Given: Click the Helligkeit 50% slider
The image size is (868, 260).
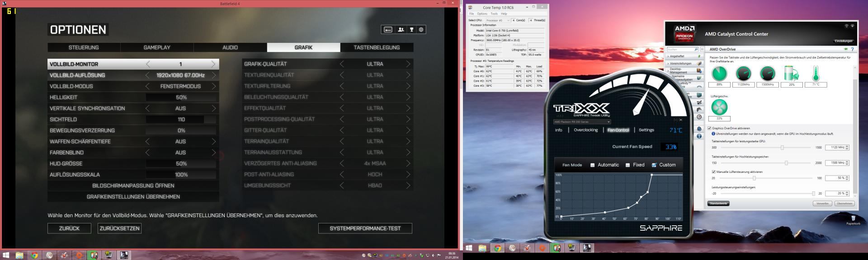Looking at the screenshot, I should 181,97.
